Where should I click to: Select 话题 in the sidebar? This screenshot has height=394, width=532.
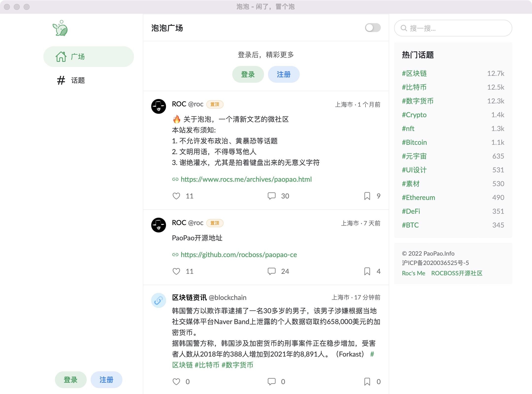coord(77,80)
